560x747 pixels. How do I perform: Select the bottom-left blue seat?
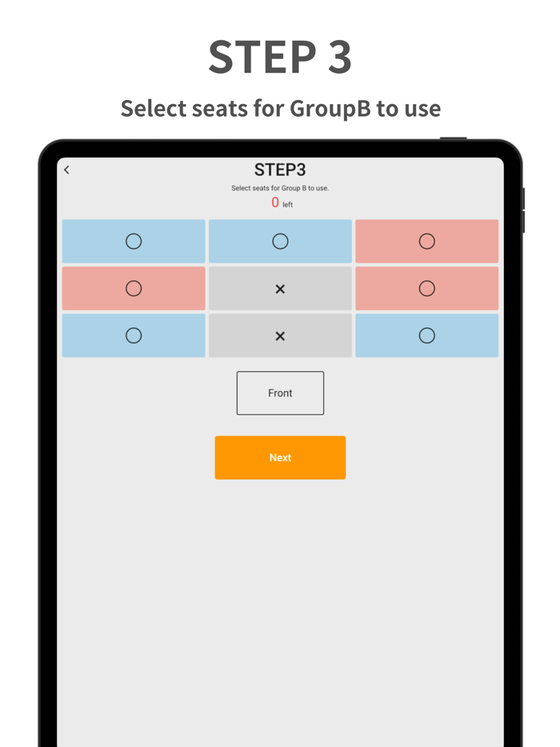coord(134,335)
